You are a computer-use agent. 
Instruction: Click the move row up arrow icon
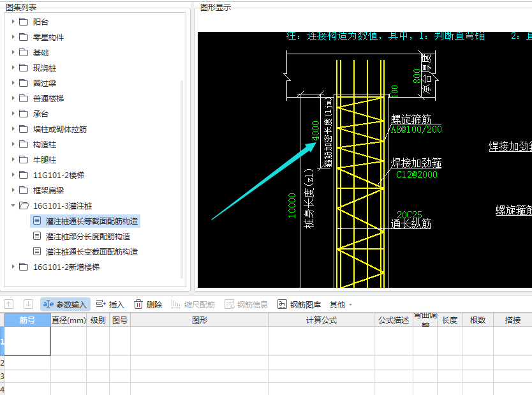click(9, 304)
